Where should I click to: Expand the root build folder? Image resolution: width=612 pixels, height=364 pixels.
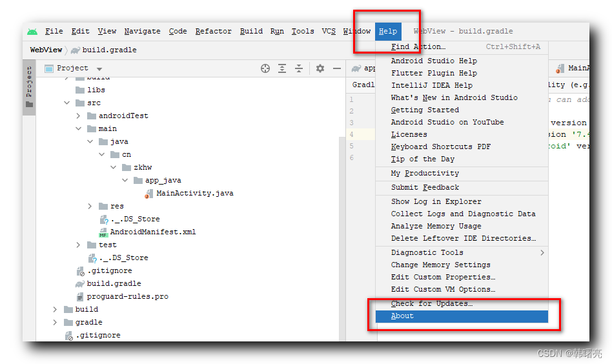point(55,309)
